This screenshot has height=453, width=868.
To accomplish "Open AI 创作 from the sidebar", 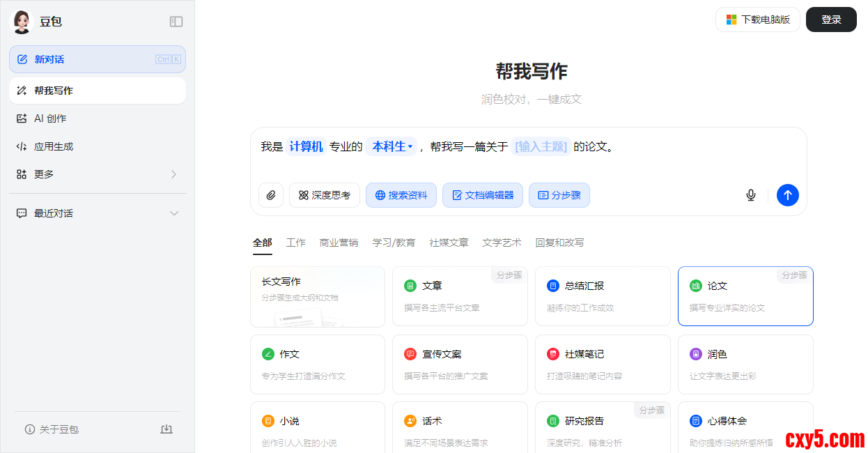I will point(50,118).
